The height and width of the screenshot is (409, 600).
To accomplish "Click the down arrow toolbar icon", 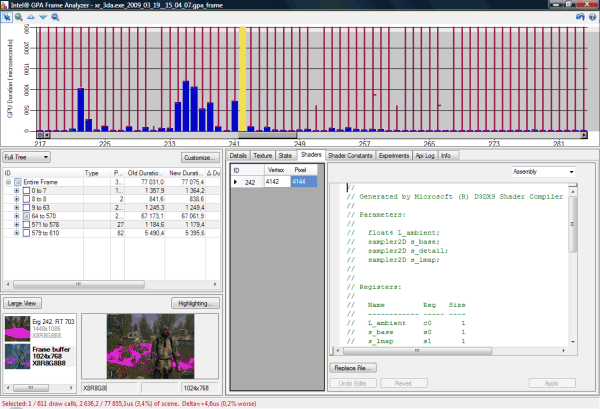I will coord(43,17).
